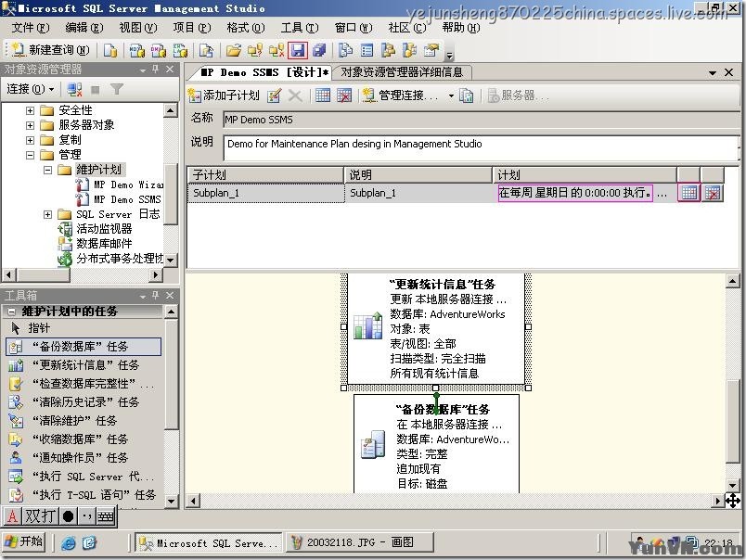This screenshot has height=560, width=746.
Task: Open the 编辑(E) menu
Action: click(x=84, y=28)
